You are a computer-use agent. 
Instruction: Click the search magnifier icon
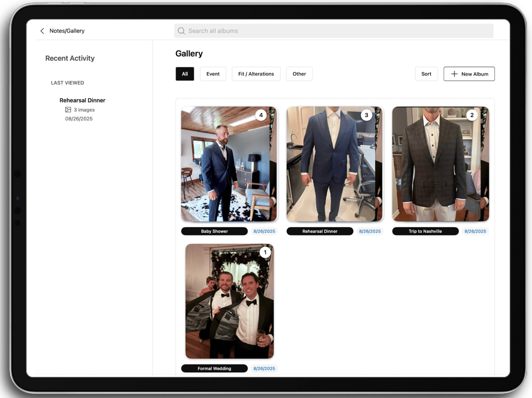pyautogui.click(x=181, y=31)
